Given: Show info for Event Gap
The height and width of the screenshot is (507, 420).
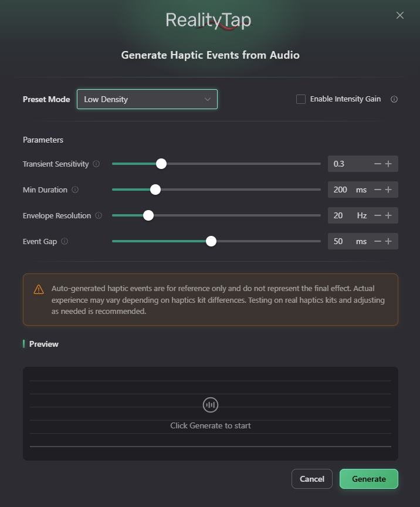Looking at the screenshot, I should (x=65, y=241).
